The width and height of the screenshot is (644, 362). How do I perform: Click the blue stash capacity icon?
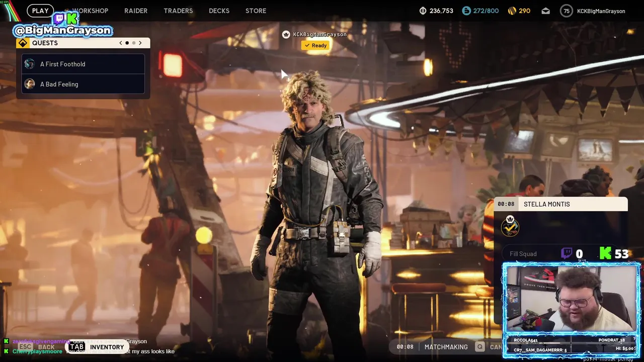coord(466,11)
